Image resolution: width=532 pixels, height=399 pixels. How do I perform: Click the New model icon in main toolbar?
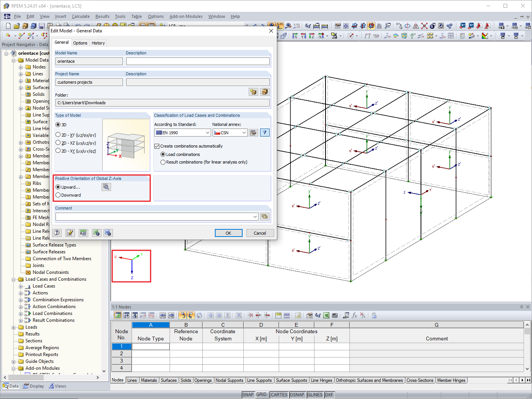pyautogui.click(x=8, y=26)
